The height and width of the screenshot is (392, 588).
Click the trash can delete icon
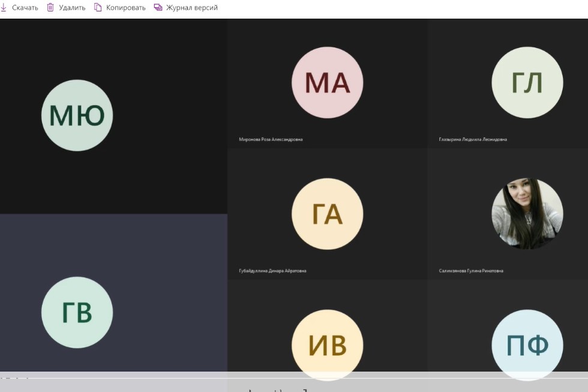click(x=50, y=8)
